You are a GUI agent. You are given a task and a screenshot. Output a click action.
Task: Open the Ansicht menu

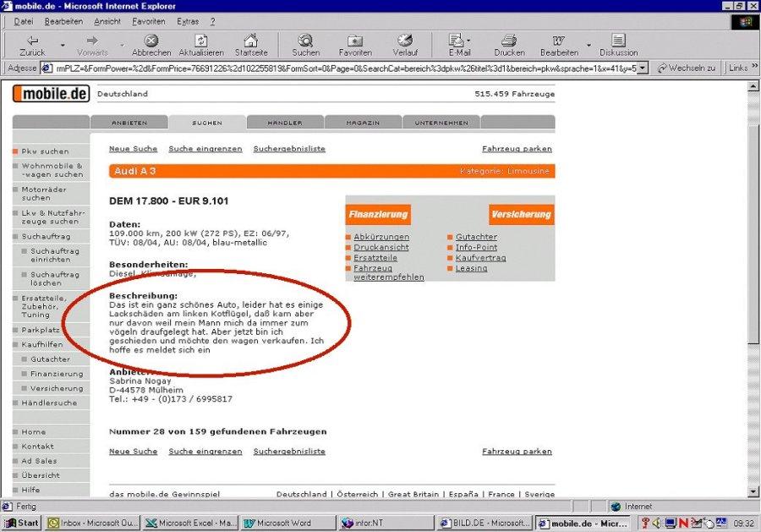click(107, 21)
